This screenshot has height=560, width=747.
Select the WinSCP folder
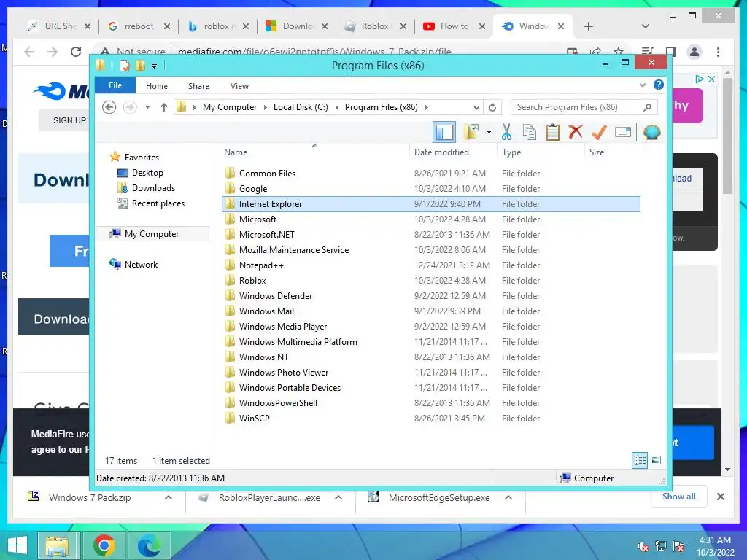click(x=430, y=418)
